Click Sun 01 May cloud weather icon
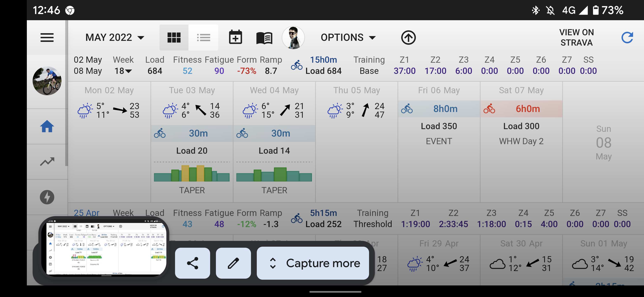Screen dimensions: 644x297 point(580,264)
